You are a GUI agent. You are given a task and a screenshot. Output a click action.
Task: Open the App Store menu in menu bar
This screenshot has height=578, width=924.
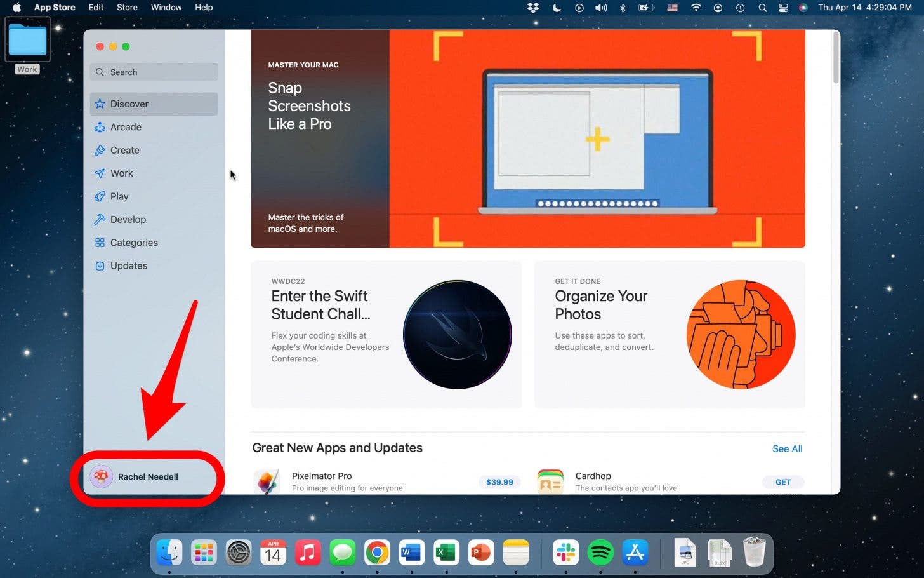click(55, 8)
